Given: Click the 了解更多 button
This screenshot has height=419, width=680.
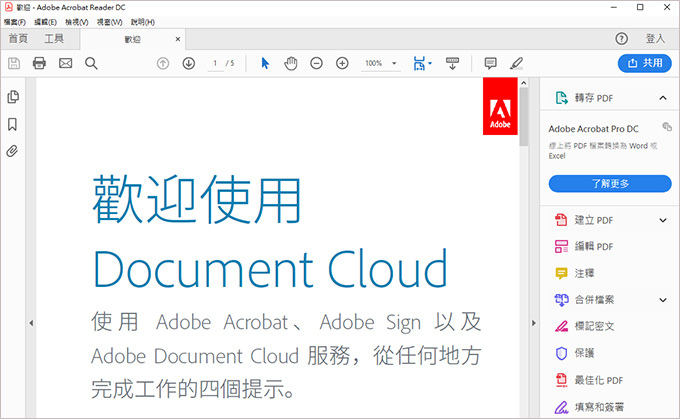Looking at the screenshot, I should coord(610,183).
